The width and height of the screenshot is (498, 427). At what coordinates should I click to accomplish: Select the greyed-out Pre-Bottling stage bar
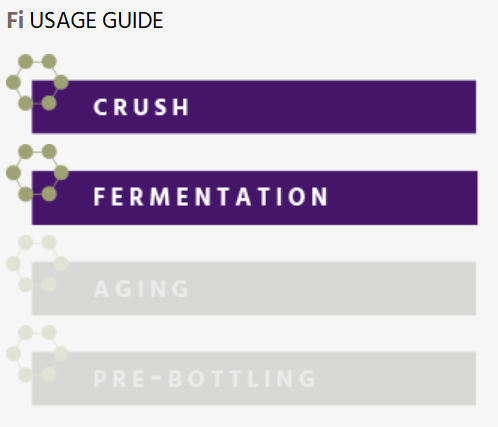pyautogui.click(x=254, y=378)
